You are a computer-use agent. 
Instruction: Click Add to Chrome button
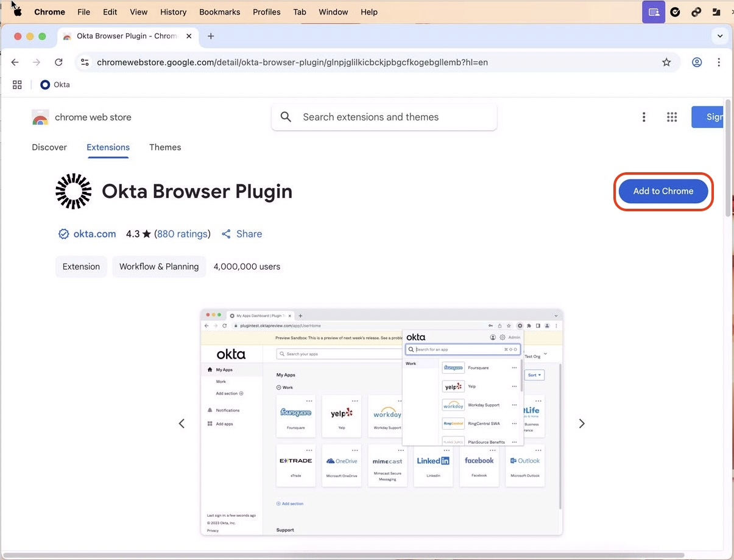coord(663,191)
